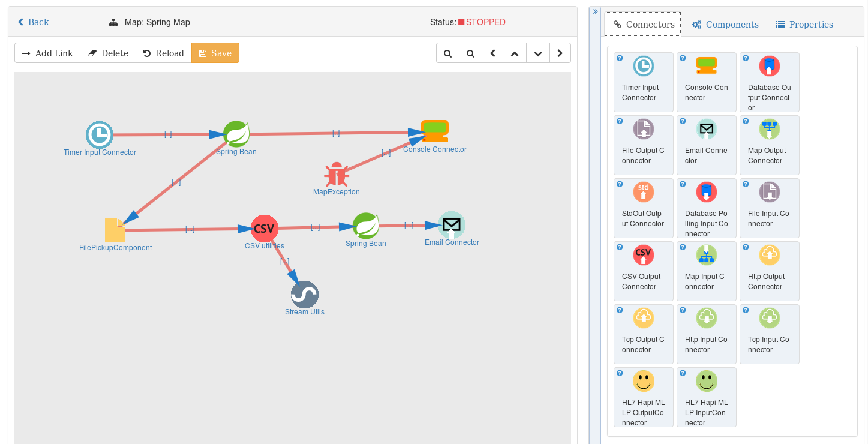Image resolution: width=868 pixels, height=444 pixels.
Task: Open help for Console Connector palette item
Action: [x=683, y=58]
